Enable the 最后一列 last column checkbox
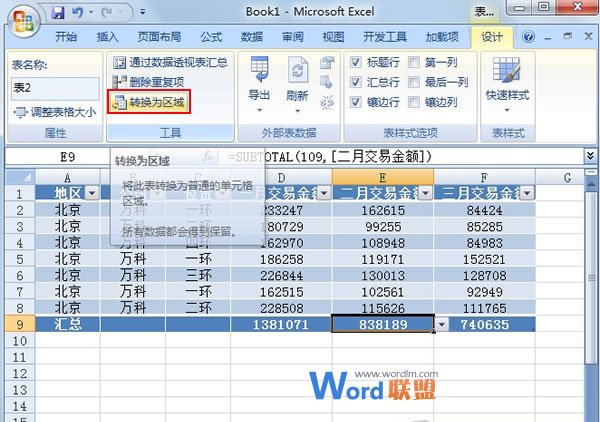The image size is (600, 422). click(x=414, y=82)
